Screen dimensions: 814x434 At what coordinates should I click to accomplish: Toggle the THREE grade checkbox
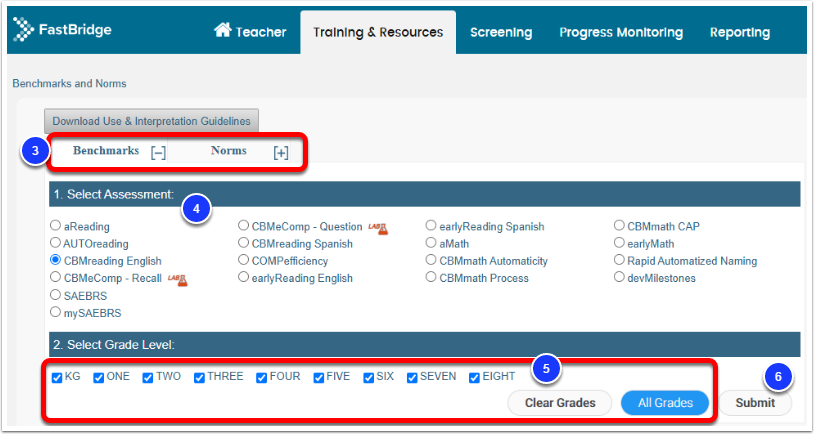click(x=199, y=378)
